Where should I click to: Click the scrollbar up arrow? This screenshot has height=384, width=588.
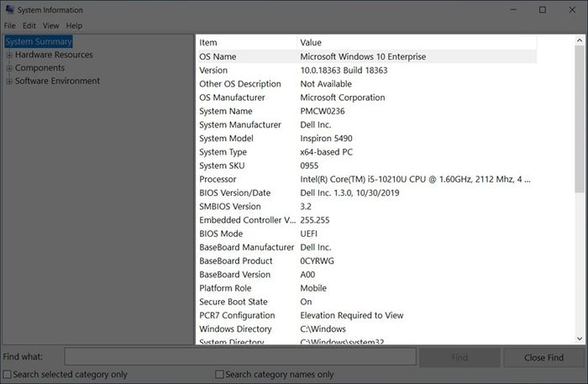tap(580, 40)
